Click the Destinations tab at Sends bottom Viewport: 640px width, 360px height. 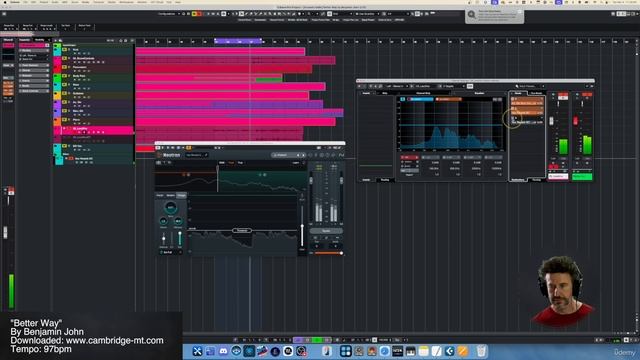coord(518,180)
